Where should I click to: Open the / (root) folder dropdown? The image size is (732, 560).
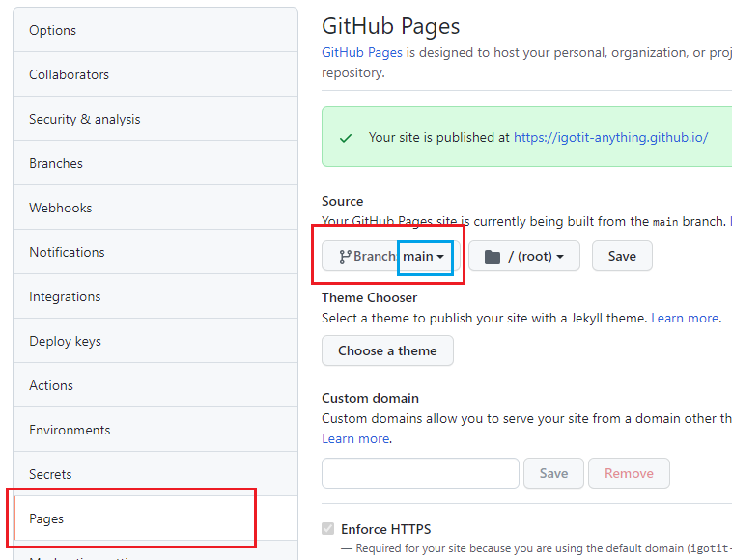tap(524, 256)
